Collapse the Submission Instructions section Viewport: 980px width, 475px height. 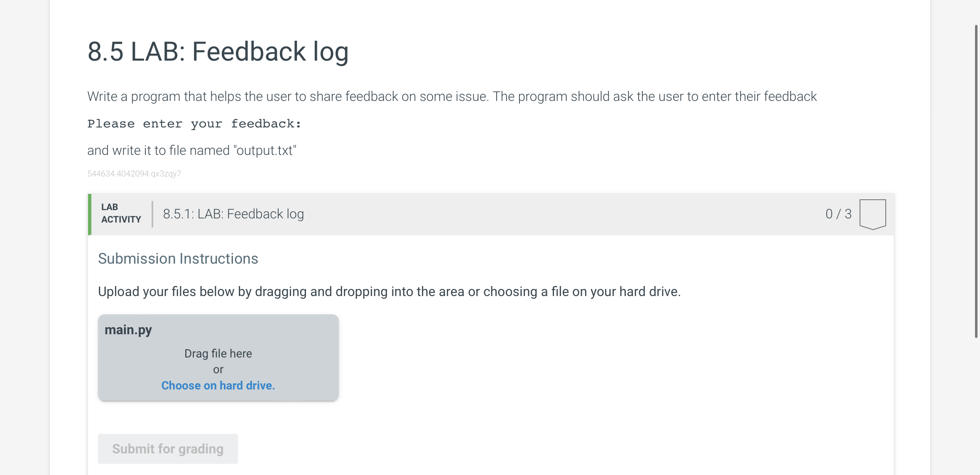[178, 258]
